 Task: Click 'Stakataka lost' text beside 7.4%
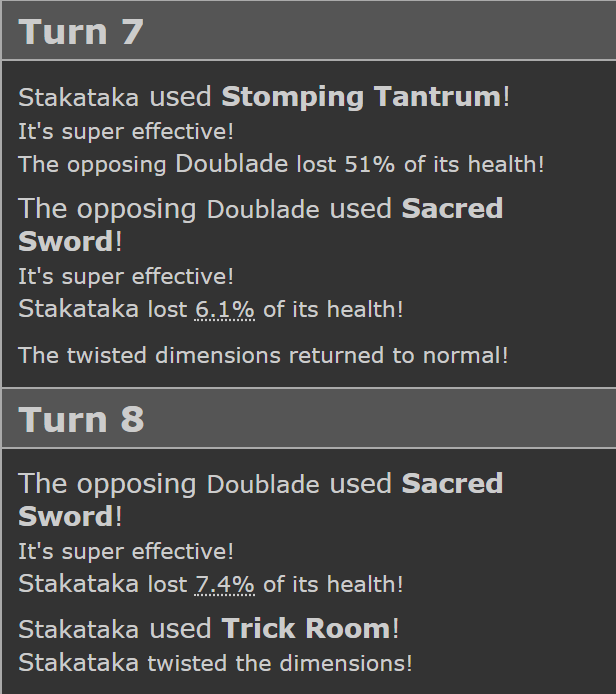click(x=103, y=584)
